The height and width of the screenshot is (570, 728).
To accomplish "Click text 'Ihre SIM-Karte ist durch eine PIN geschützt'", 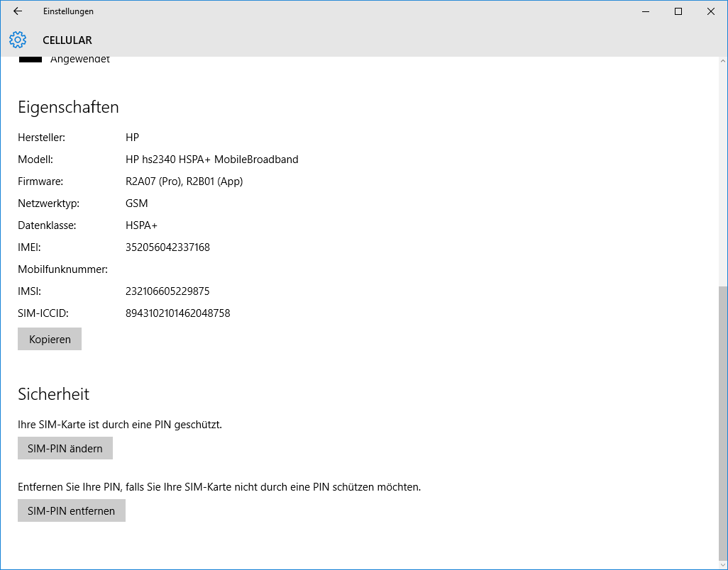I will pos(120,425).
